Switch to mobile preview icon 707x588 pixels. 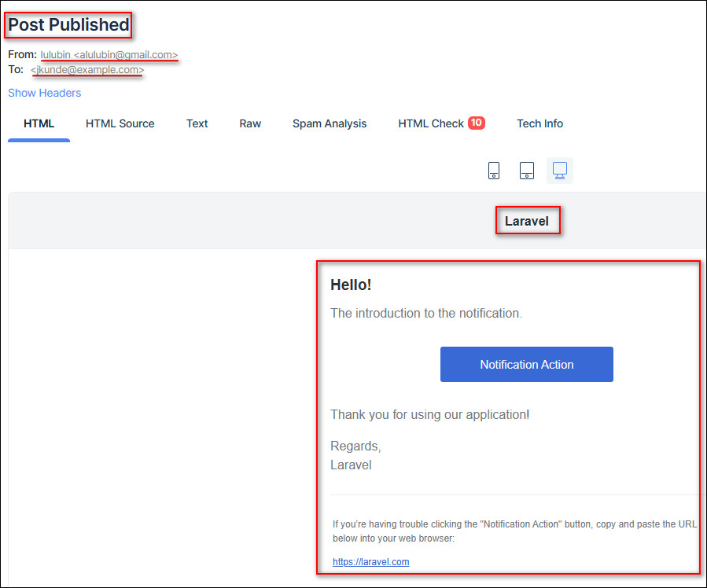point(494,171)
